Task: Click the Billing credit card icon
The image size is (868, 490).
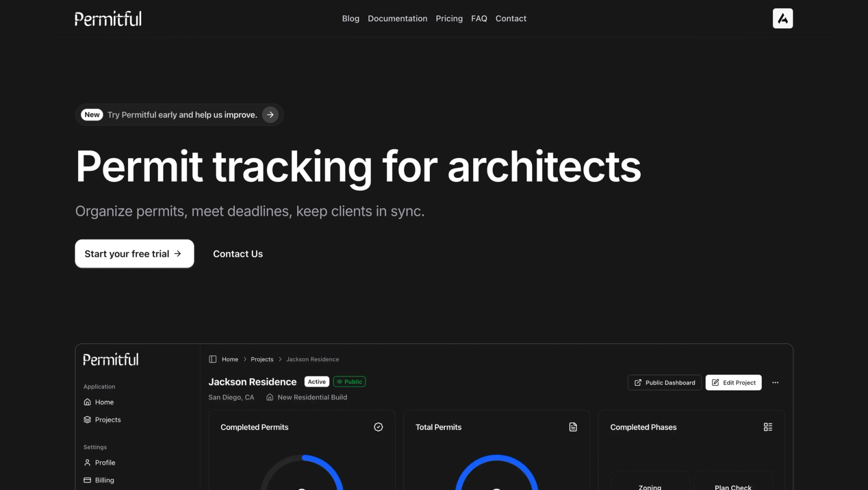Action: (87, 480)
